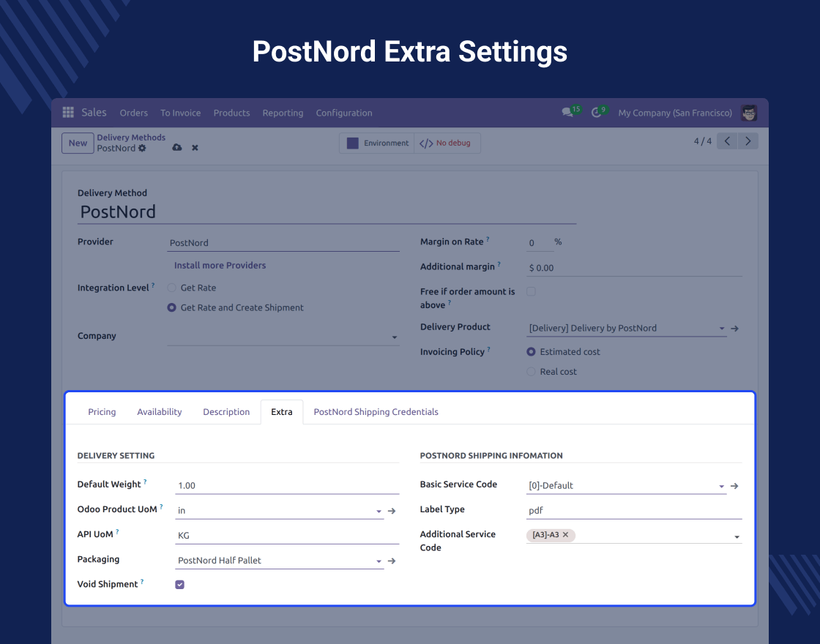Expand Additional Service Code dropdown
The height and width of the screenshot is (644, 820).
pos(737,536)
